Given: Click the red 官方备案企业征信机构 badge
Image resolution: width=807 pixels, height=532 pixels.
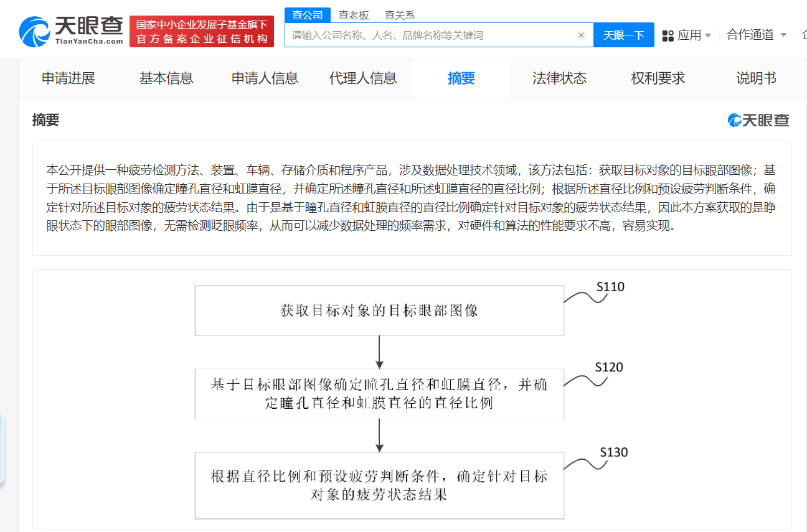Looking at the screenshot, I should [201, 31].
